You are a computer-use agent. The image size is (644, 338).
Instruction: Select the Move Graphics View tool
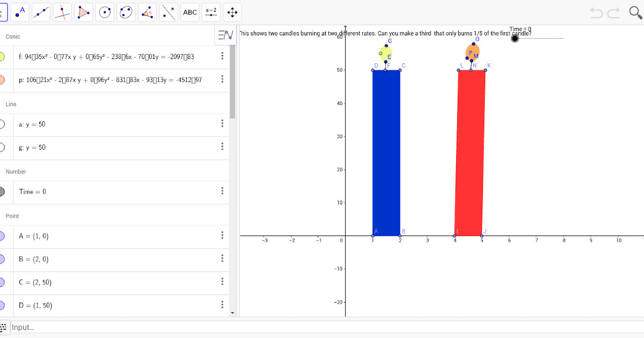[x=232, y=12]
